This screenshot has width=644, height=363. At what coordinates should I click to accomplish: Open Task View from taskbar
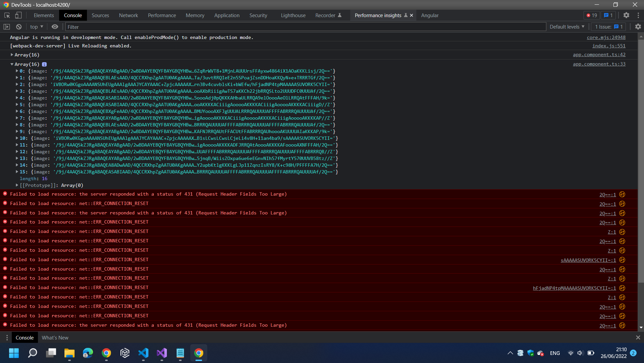[51, 353]
